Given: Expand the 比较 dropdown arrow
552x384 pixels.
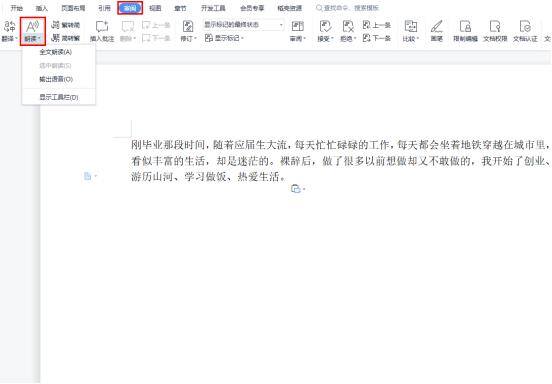Looking at the screenshot, I should point(418,39).
